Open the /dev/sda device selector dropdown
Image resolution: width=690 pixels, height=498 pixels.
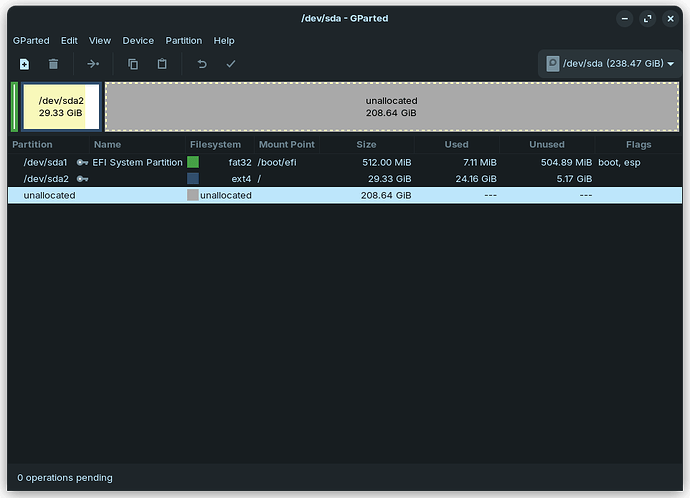(609, 64)
